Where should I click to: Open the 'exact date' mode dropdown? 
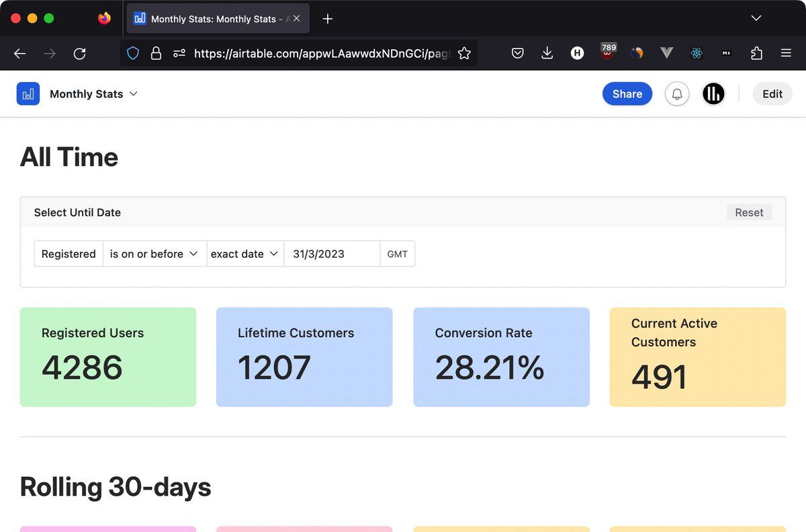pos(244,254)
